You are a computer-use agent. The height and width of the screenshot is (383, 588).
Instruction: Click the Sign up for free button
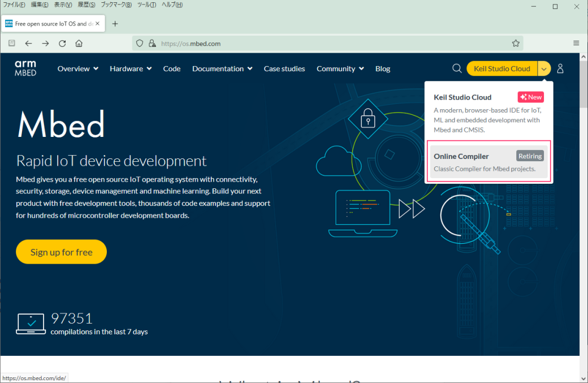click(x=61, y=252)
